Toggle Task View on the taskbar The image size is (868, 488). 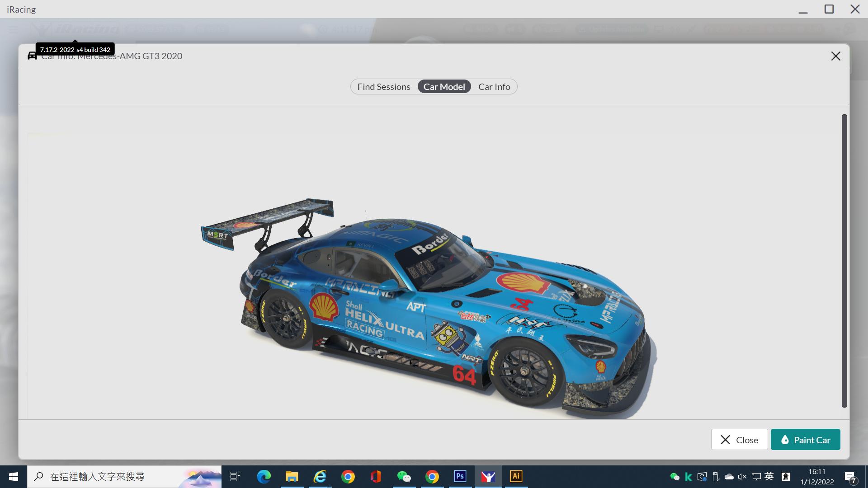point(235,476)
